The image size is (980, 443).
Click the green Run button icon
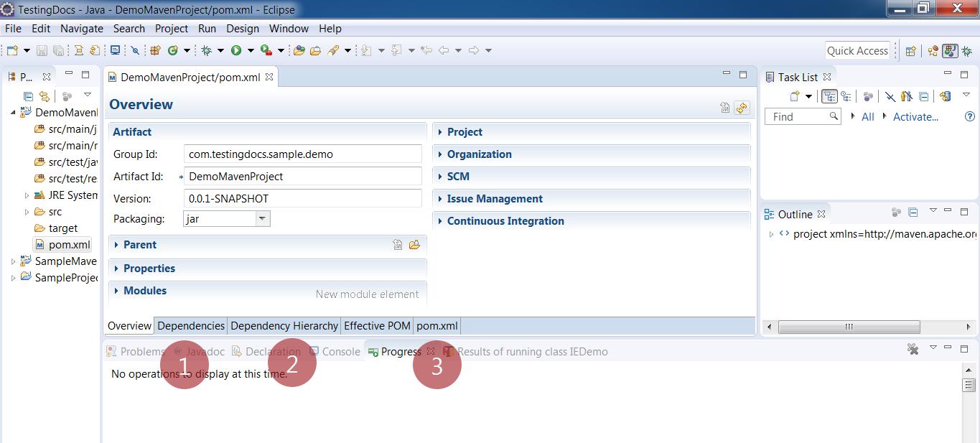coord(236,50)
